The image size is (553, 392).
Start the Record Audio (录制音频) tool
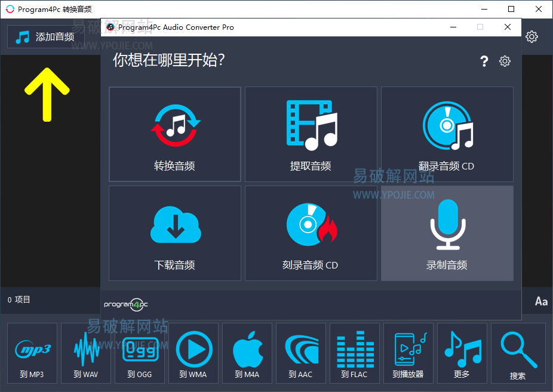coord(447,233)
